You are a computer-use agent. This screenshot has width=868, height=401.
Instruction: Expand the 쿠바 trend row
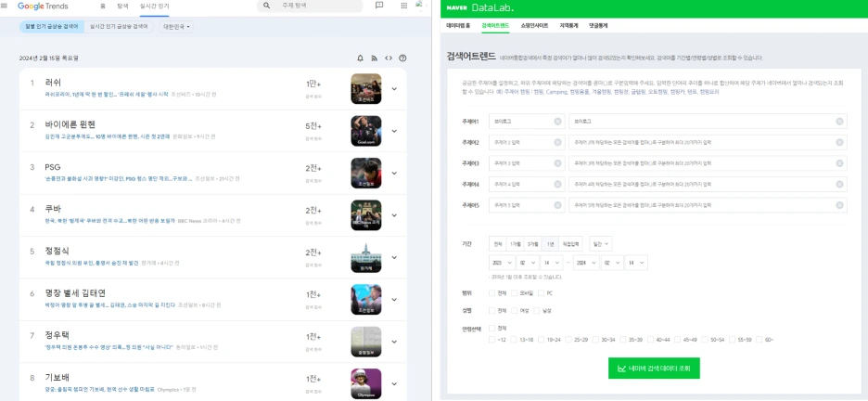[x=394, y=215]
